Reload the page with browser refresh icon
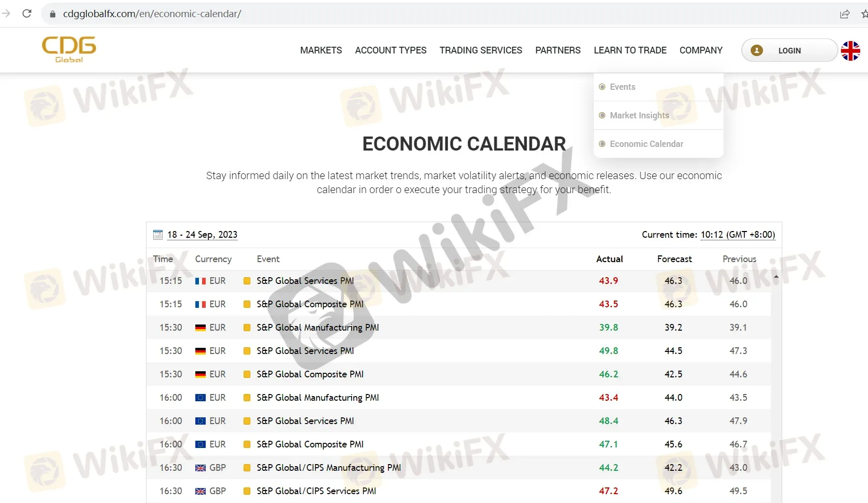This screenshot has height=503, width=868. tap(27, 13)
